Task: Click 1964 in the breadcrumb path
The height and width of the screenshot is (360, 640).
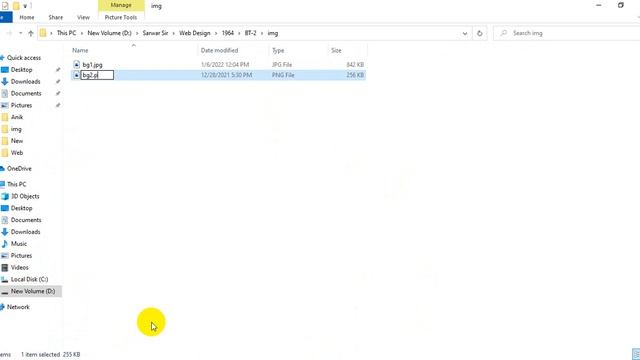Action: (228, 33)
